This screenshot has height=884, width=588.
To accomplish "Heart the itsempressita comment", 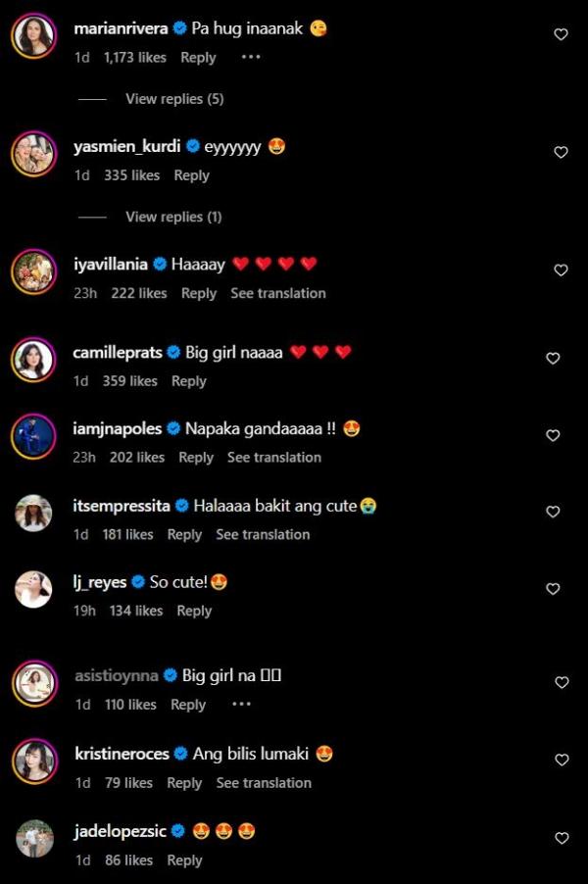I will [553, 512].
